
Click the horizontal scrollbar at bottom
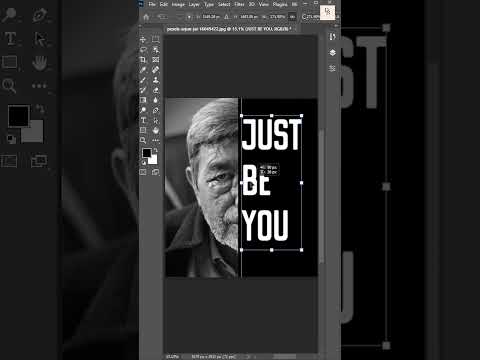tap(284, 357)
